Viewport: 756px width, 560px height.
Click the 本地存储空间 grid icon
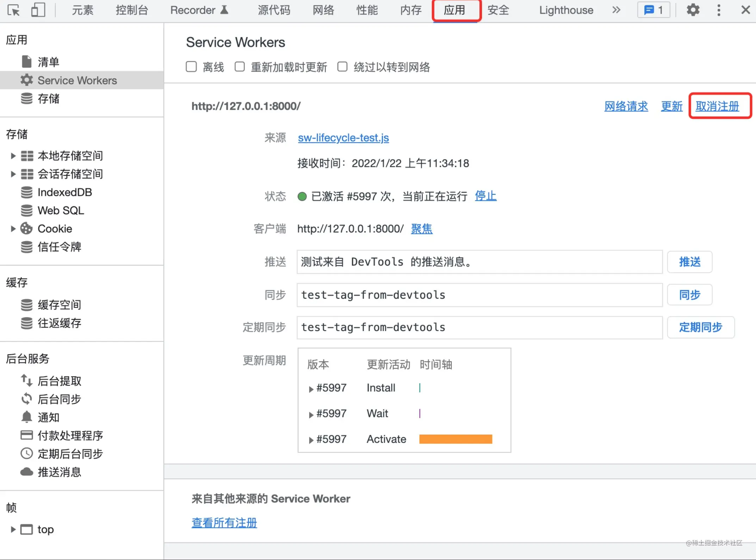(x=27, y=156)
